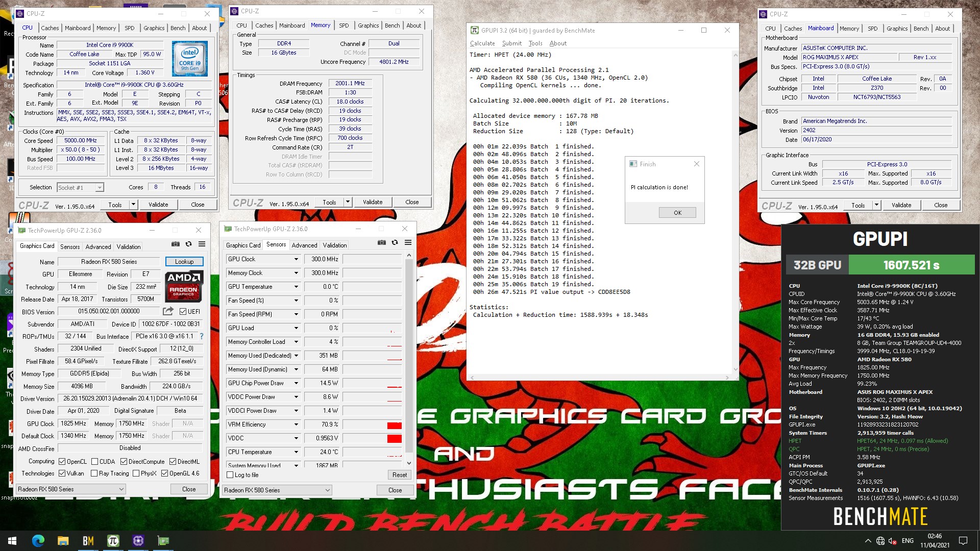
Task: Switch to Advanced tab in left GPU-Z window
Action: [98, 246]
